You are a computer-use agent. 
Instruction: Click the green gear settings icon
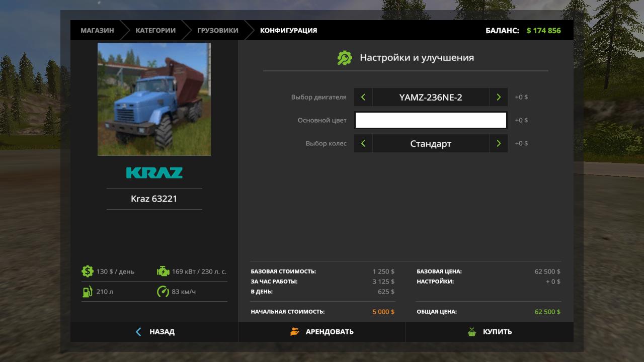click(x=345, y=58)
